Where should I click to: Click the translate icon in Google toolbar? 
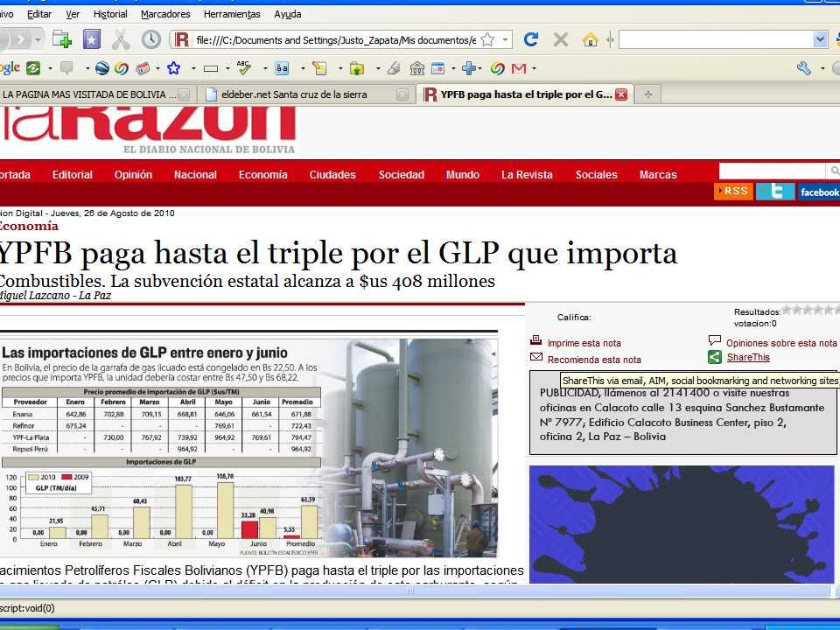[x=282, y=68]
